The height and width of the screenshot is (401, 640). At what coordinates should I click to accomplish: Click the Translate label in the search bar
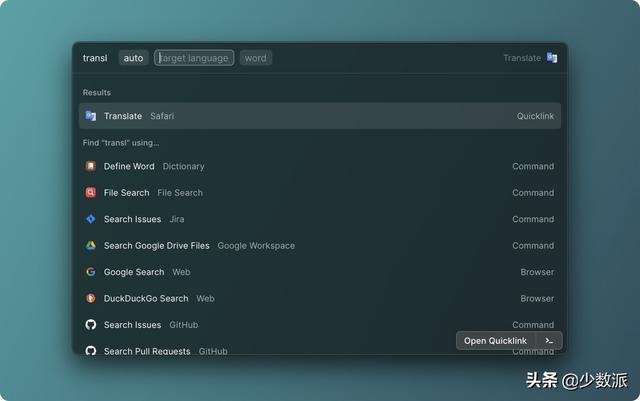[522, 58]
